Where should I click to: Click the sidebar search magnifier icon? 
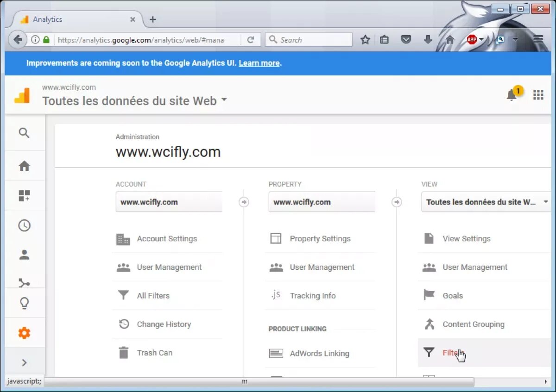coord(24,133)
